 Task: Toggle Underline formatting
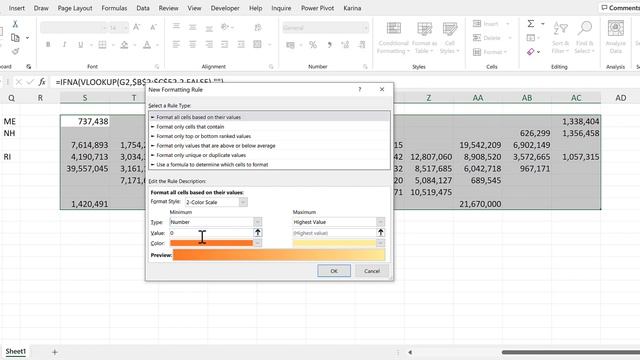[x=80, y=44]
